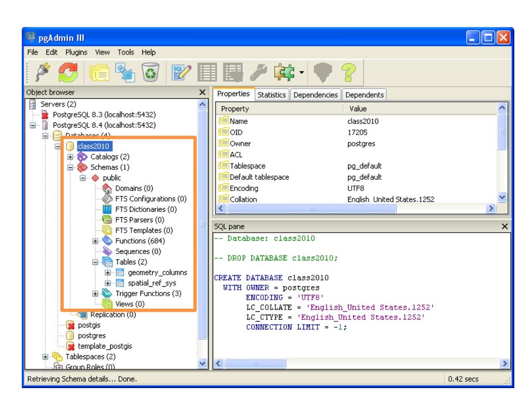This screenshot has width=532, height=399.
Task: Click the Servers (2) icon in the tree
Action: pos(33,104)
